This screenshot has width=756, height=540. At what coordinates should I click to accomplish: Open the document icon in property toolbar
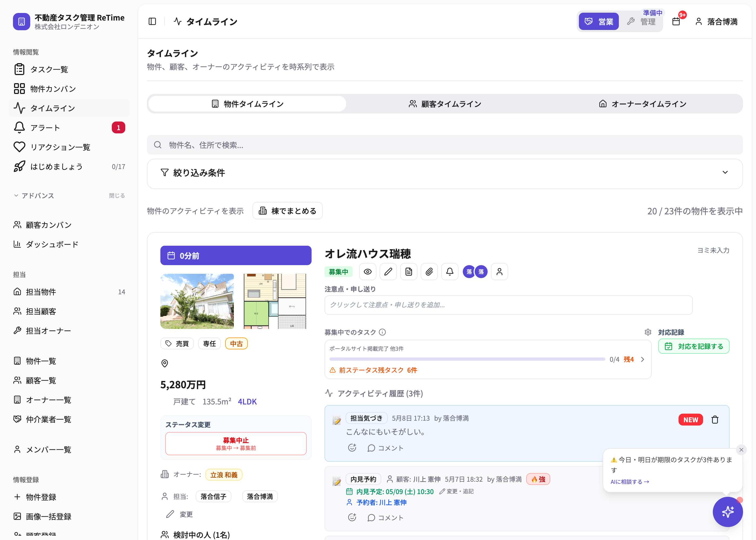tap(409, 272)
